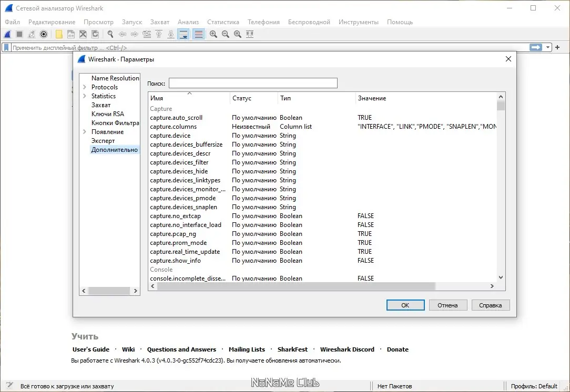Toggle packet list colorization button
Screen dimensions: 570x392
click(198, 34)
